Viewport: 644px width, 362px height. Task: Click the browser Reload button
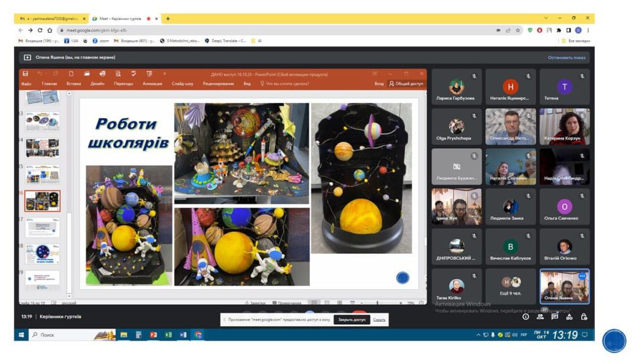[x=40, y=30]
